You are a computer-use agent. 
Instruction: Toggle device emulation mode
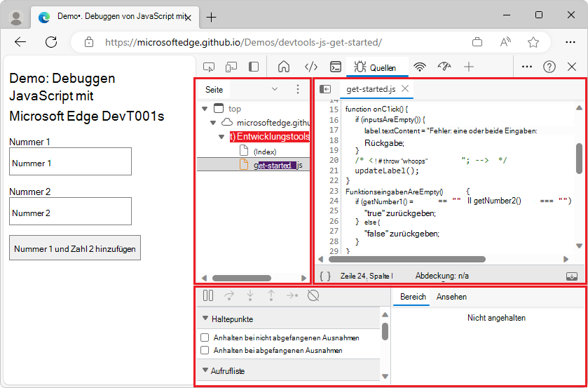231,67
